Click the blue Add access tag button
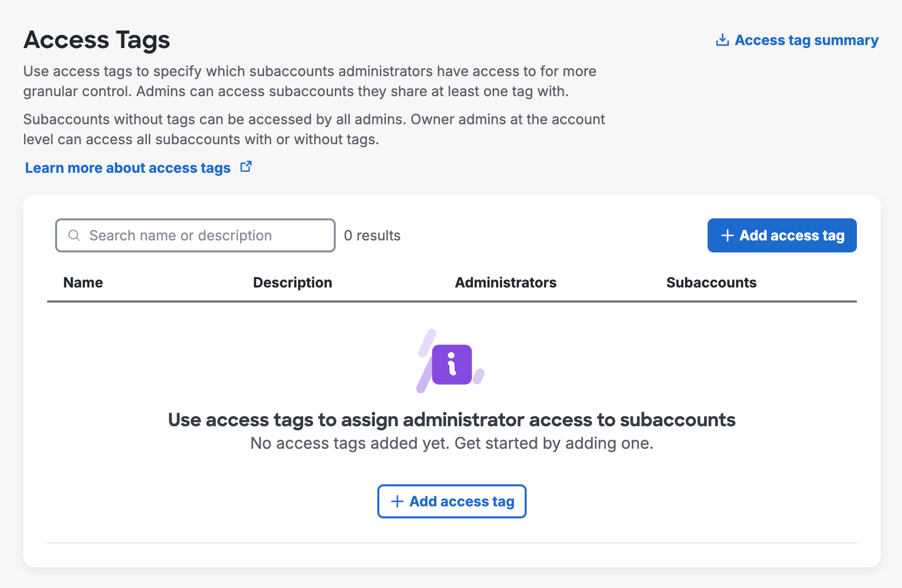The height and width of the screenshot is (588, 902). click(x=782, y=235)
